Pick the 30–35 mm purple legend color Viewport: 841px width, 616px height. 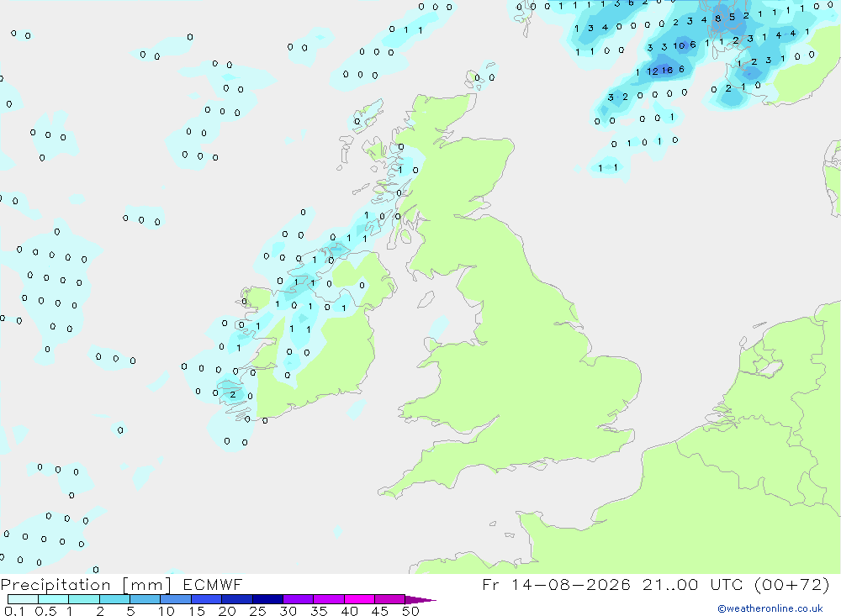coord(298,599)
